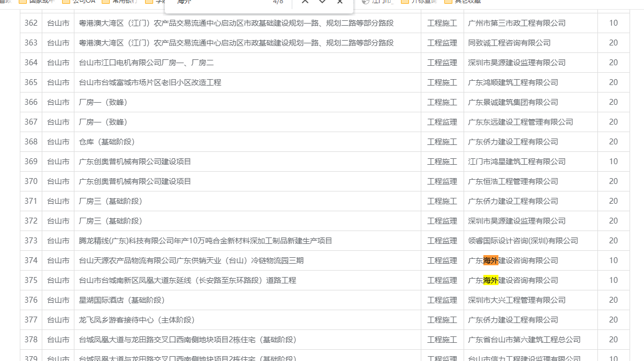Viewport: 644px width, 361px height.
Task: Select 台山市 cell in row 378
Action: (58, 340)
